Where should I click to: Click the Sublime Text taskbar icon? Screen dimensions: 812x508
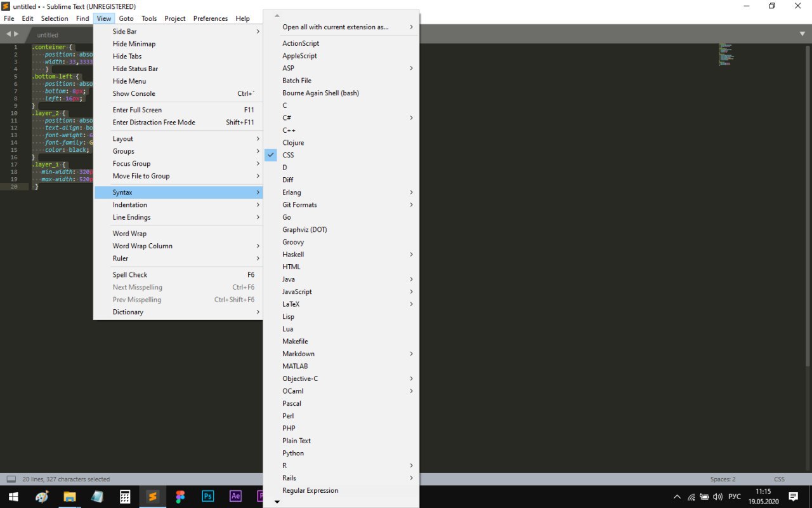152,497
